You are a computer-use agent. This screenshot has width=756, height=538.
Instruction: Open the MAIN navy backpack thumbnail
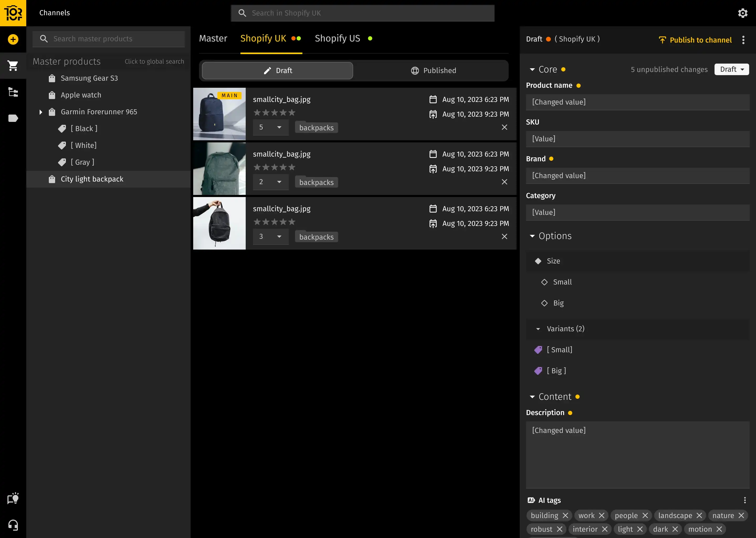[219, 114]
